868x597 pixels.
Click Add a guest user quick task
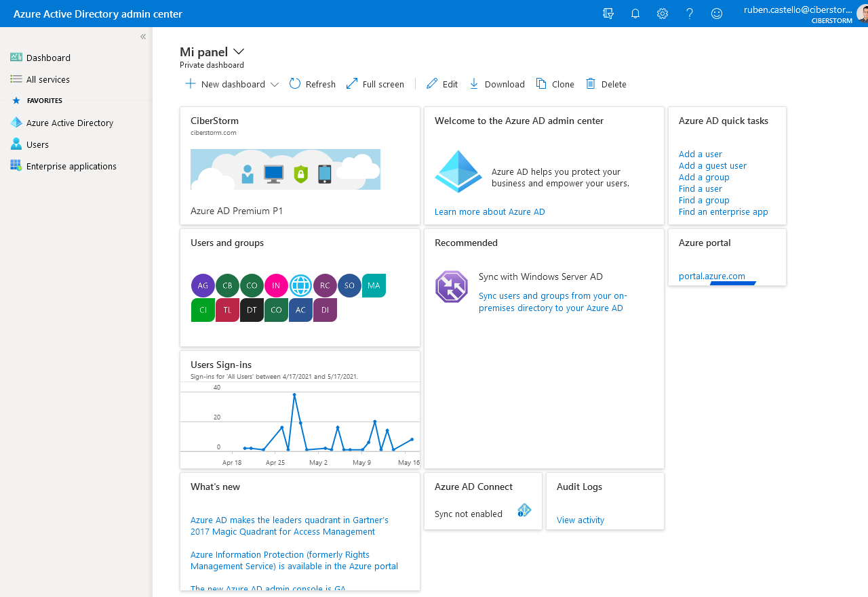click(713, 165)
